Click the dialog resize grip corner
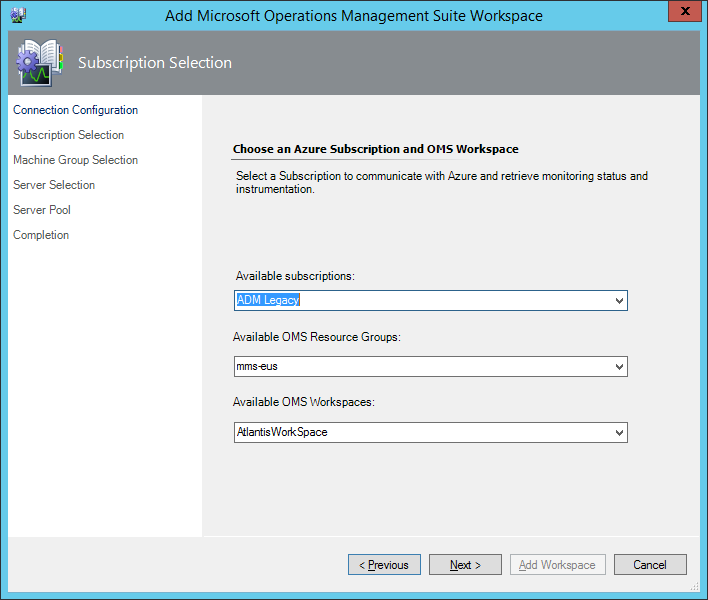Viewport: 708px width, 600px height. 694,586
